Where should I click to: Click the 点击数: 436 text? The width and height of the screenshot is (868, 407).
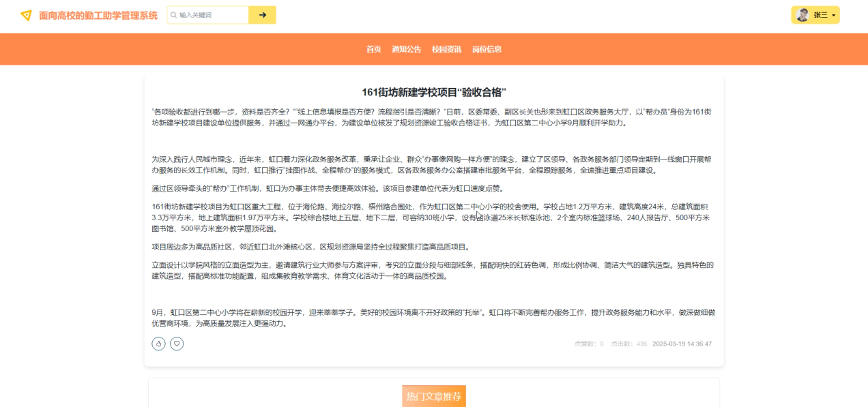[628, 344]
